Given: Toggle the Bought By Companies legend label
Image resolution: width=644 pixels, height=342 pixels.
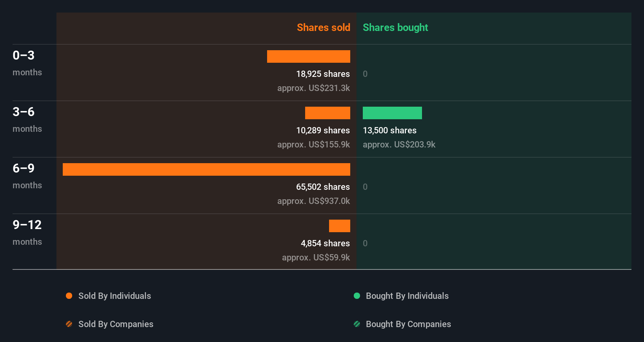Looking at the screenshot, I should 408,324.
